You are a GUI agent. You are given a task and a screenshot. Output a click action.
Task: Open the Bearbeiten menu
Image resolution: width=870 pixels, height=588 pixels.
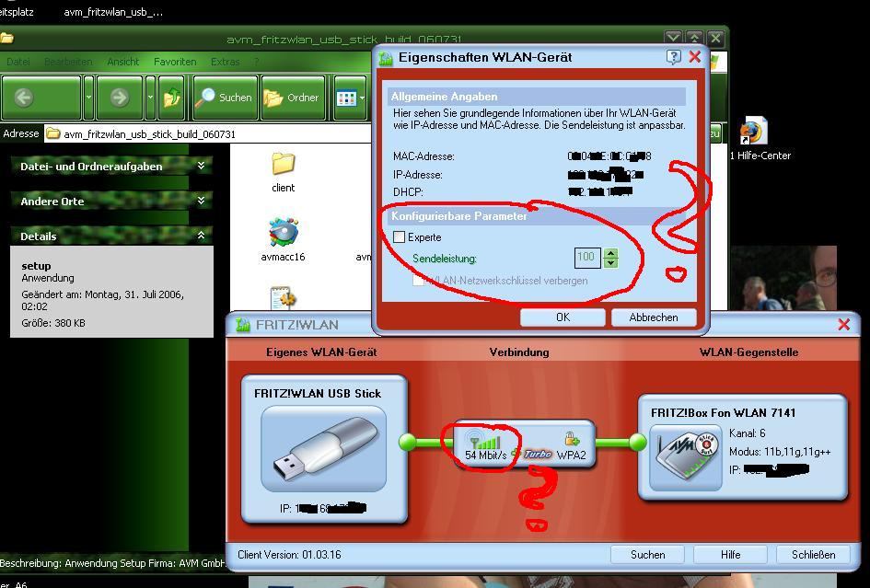(68, 62)
